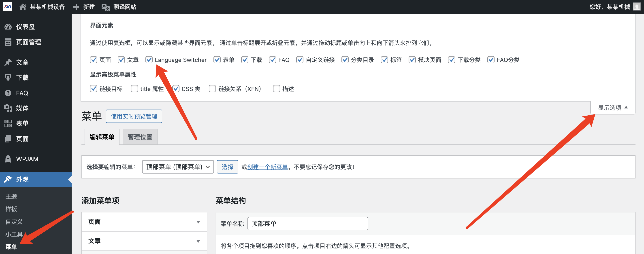Click the 页面管理 sidebar icon

tap(8, 42)
